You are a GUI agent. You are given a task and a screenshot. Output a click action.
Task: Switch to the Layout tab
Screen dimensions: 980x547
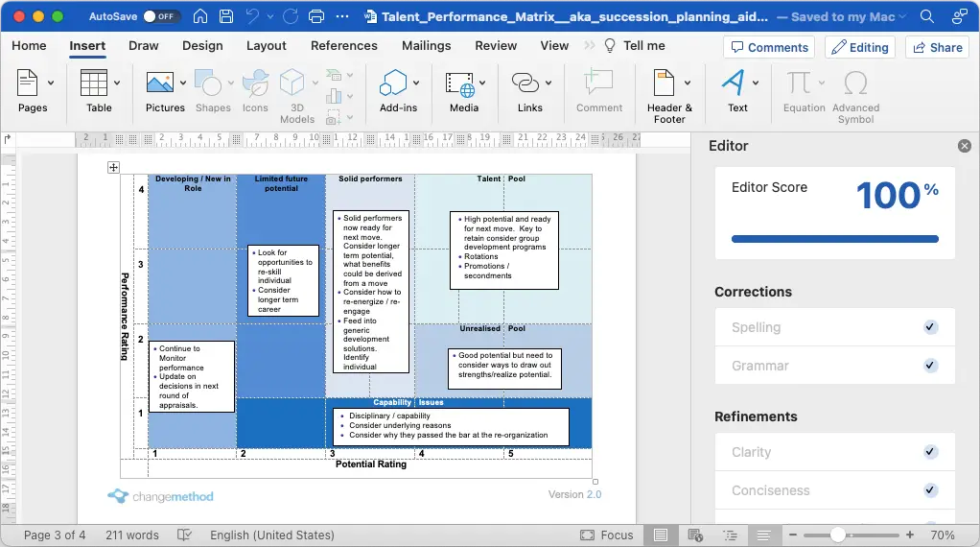point(267,46)
